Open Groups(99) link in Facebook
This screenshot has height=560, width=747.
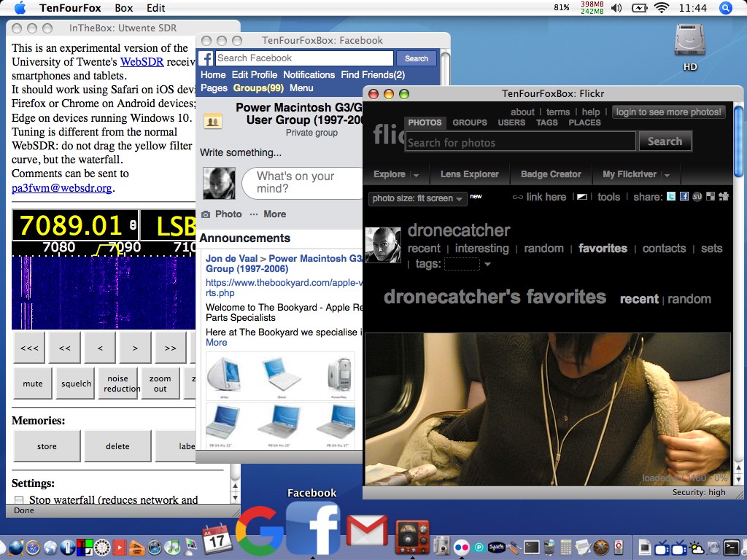click(x=259, y=88)
